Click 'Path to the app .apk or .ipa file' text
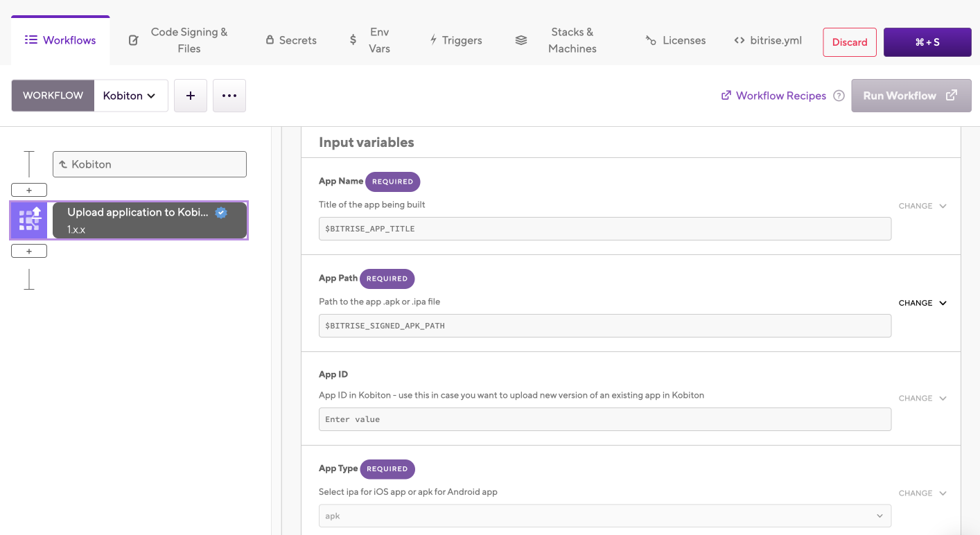The width and height of the screenshot is (980, 535). pos(379,301)
